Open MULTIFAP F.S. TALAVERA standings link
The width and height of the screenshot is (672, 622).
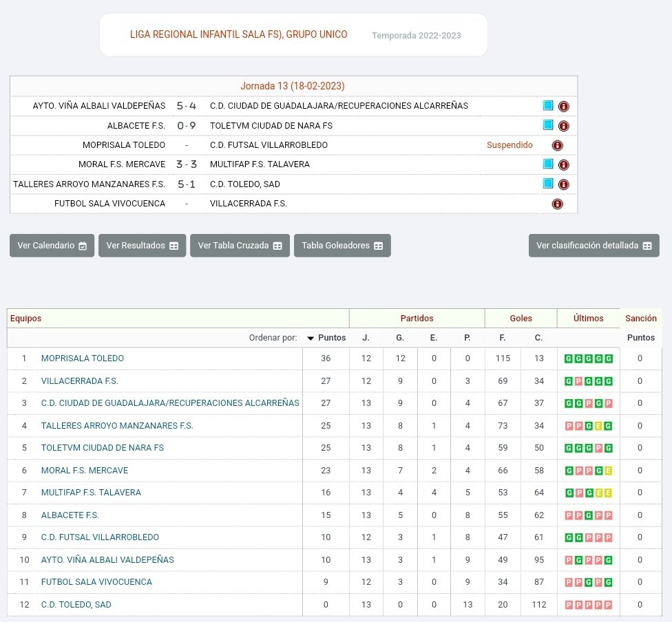pos(91,492)
